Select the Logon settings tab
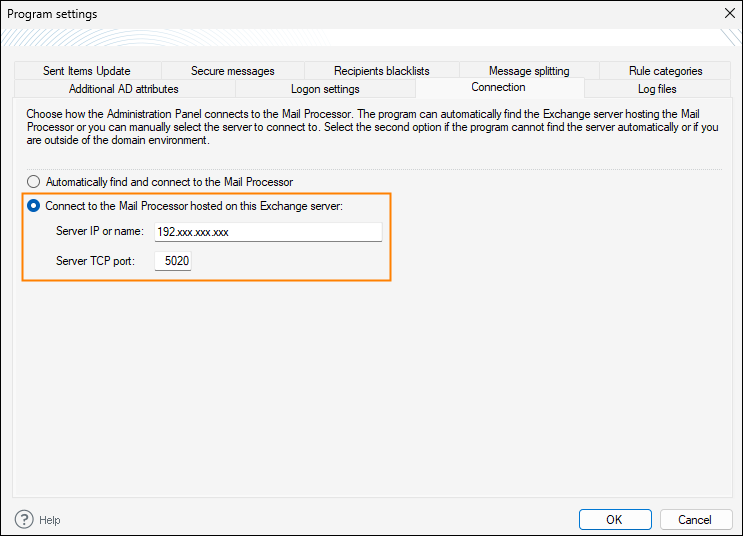 (x=325, y=89)
